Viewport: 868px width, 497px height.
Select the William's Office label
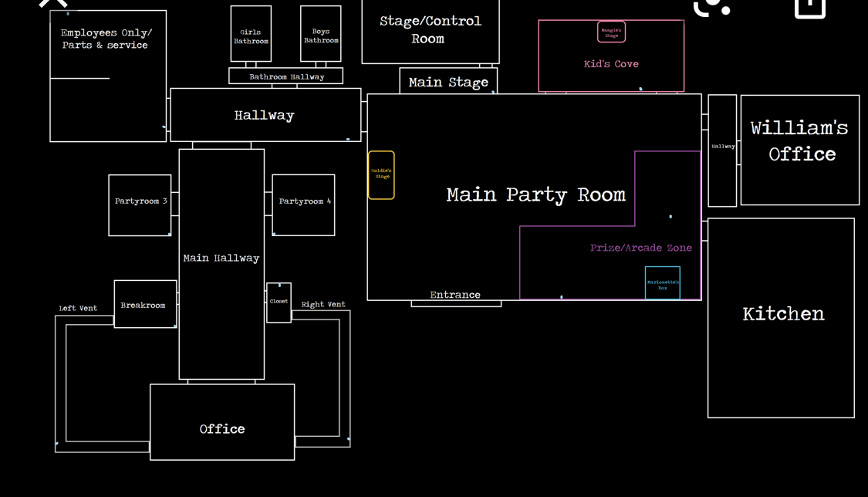pos(800,140)
